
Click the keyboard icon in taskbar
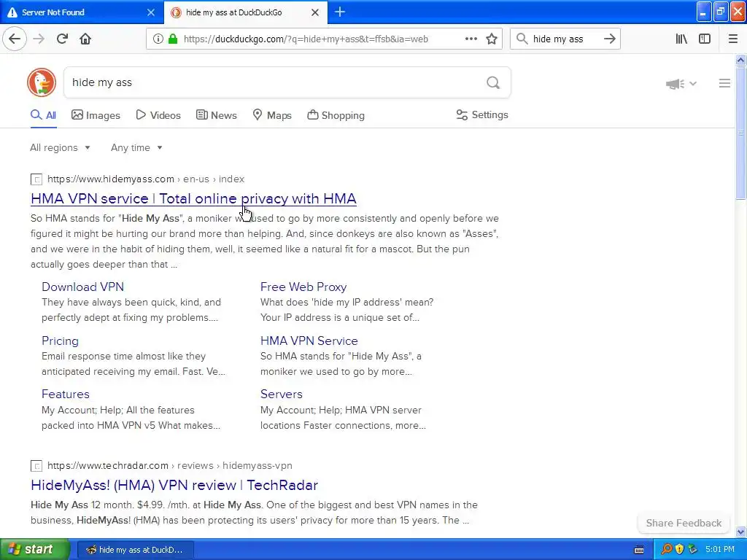coord(639,550)
